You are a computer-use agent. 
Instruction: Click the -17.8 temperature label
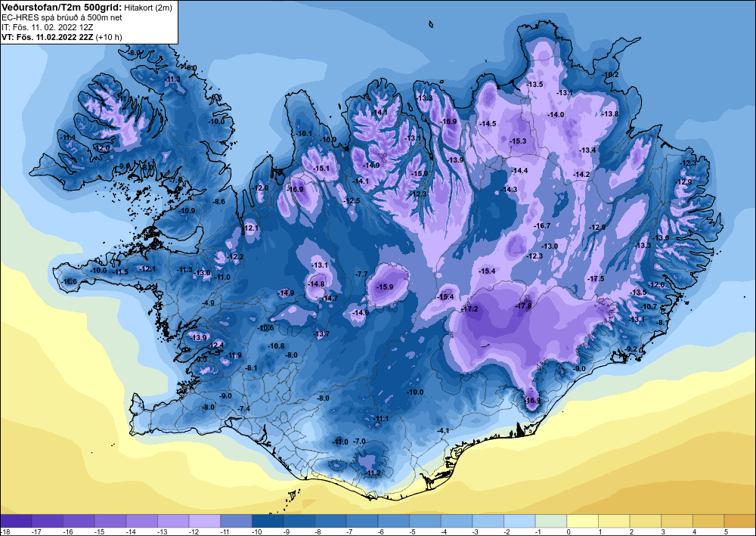point(523,306)
